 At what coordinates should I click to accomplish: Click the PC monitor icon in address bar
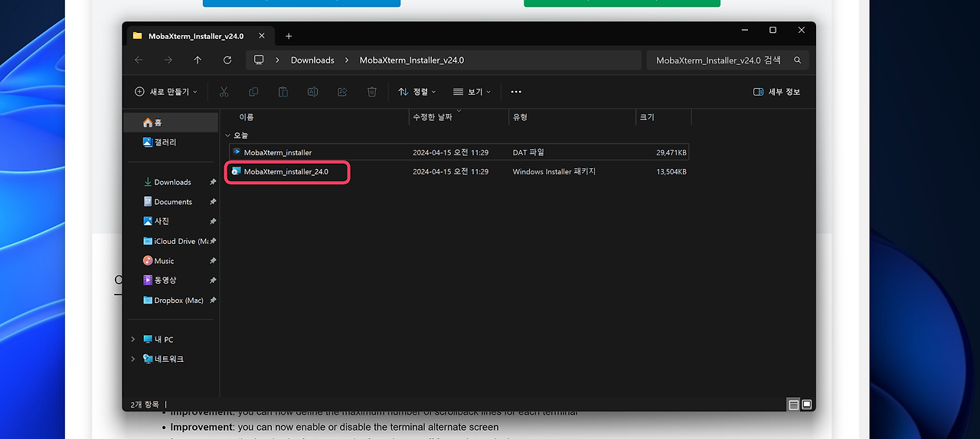(x=259, y=60)
